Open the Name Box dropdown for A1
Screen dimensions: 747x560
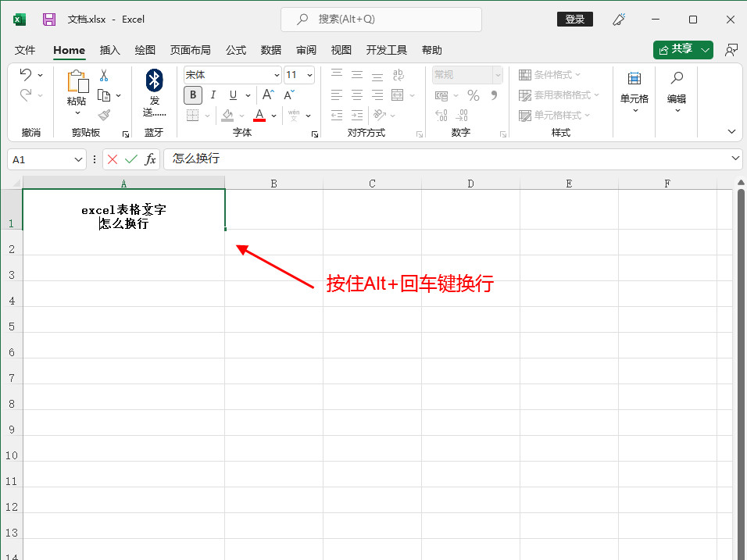pyautogui.click(x=78, y=159)
